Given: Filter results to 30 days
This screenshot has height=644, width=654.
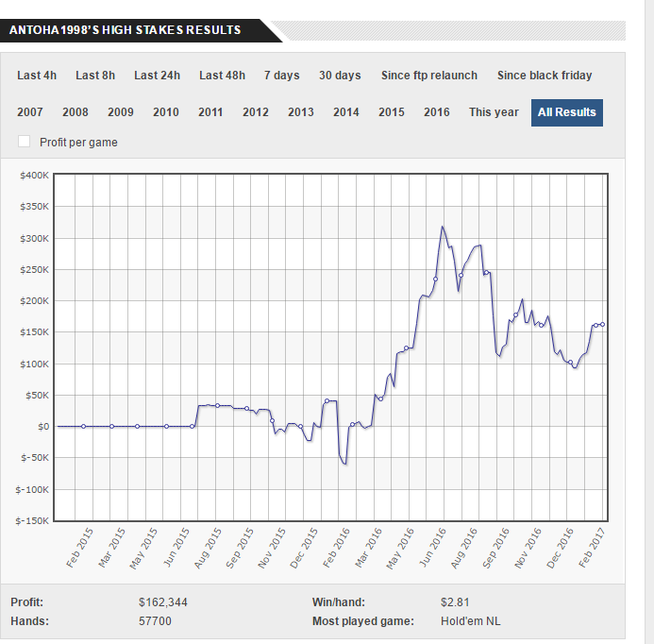Looking at the screenshot, I should pos(340,76).
